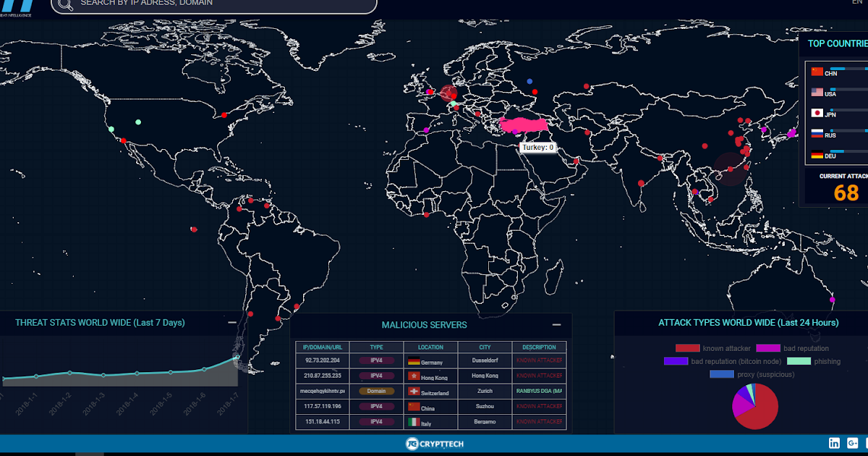Viewport: 868px width, 456px height.
Task: Select the DESCRIPTION column header
Action: pyautogui.click(x=540, y=347)
